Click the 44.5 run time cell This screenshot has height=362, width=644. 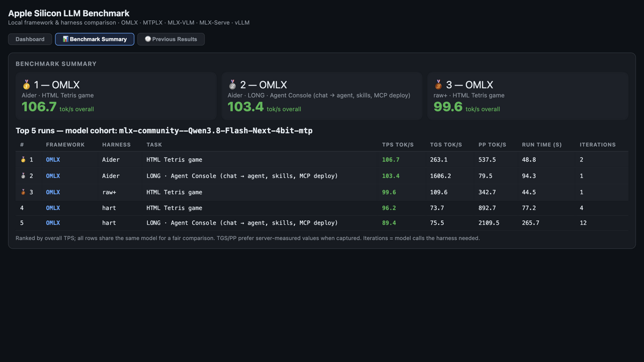529,192
